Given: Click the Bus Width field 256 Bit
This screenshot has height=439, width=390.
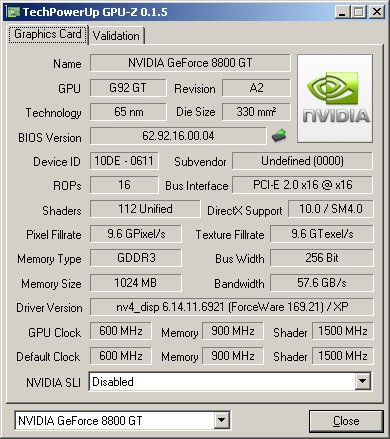Looking at the screenshot, I should point(322,258).
